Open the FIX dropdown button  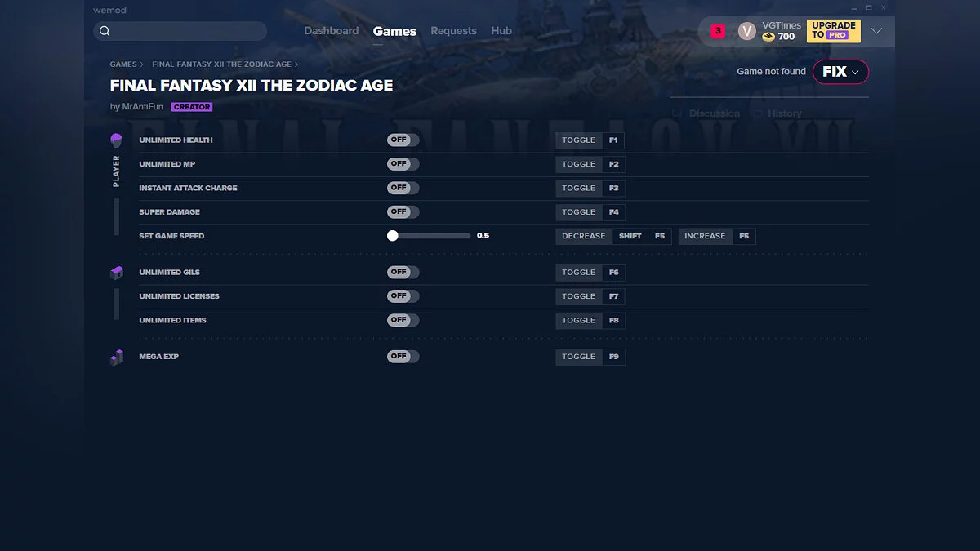point(840,72)
